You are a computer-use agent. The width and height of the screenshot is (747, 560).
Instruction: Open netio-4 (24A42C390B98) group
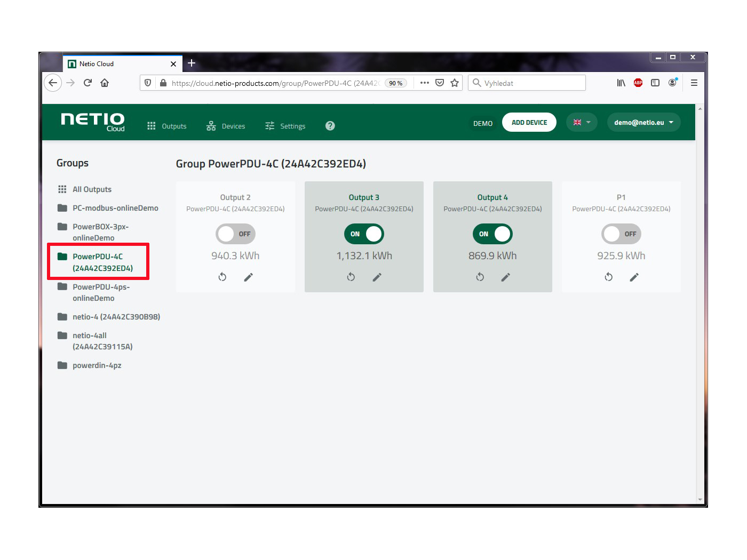(x=109, y=317)
